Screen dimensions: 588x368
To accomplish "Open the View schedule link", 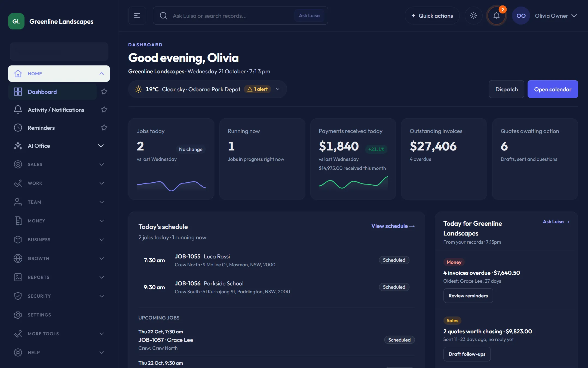I will point(393,226).
